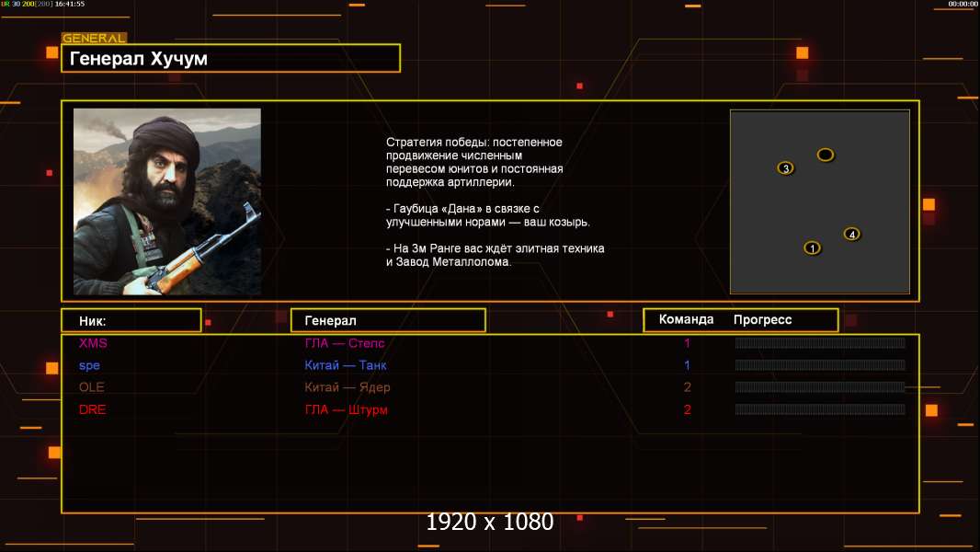Select player spe in the list
The image size is (980, 552).
(89, 366)
